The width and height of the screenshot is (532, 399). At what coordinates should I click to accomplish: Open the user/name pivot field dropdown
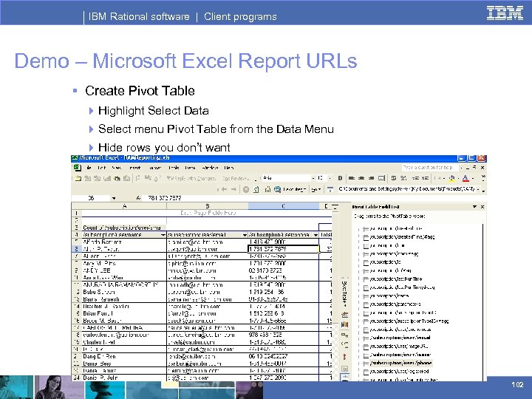click(x=163, y=235)
